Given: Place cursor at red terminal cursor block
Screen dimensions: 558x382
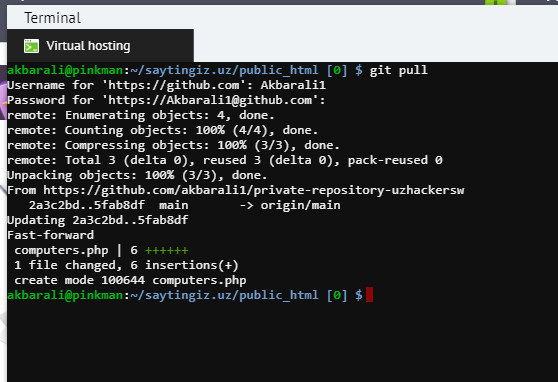Looking at the screenshot, I should [x=369, y=295].
